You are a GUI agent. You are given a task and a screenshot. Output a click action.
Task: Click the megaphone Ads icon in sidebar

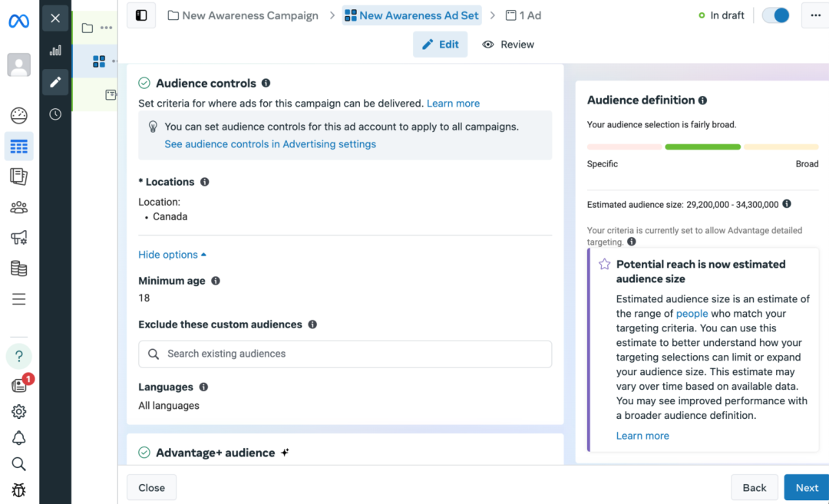point(19,238)
